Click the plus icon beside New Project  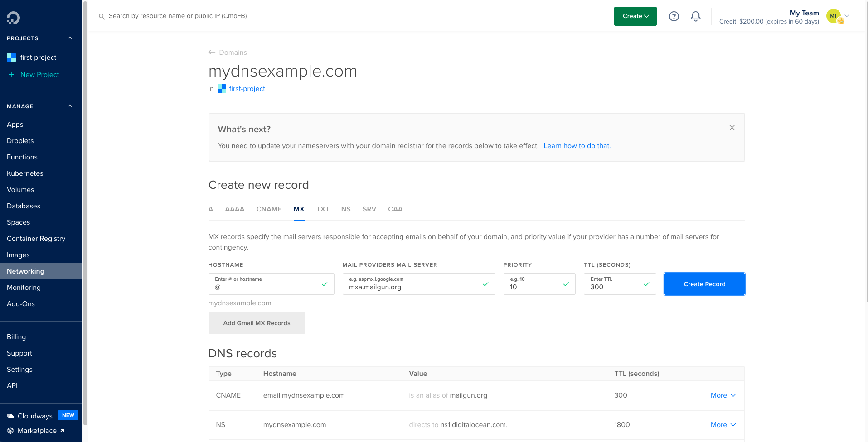pos(11,75)
